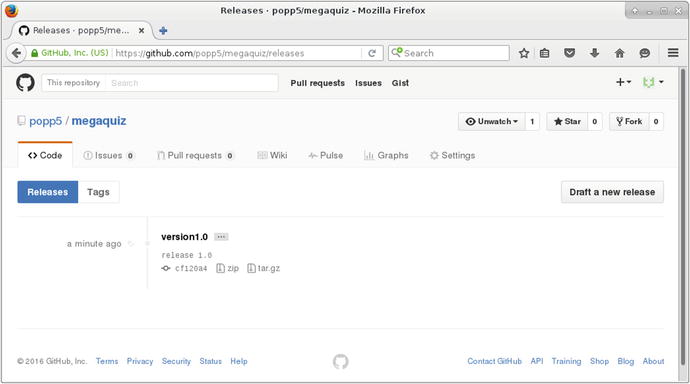The height and width of the screenshot is (384, 690).
Task: Click Draft a new release
Action: (x=612, y=192)
